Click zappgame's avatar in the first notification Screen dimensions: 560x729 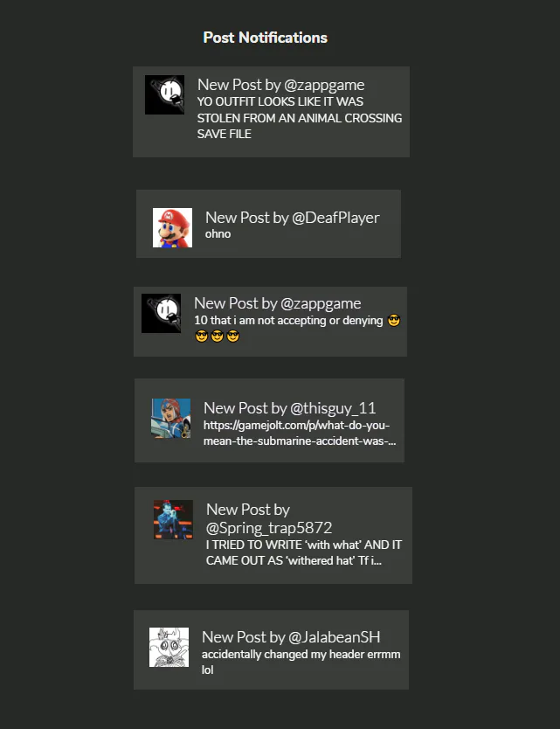click(164, 95)
